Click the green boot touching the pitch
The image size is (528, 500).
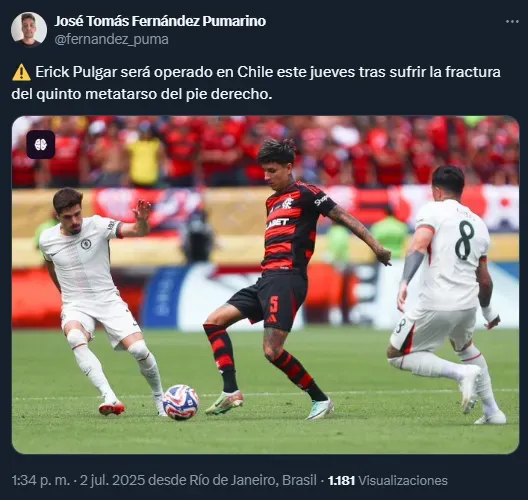pyautogui.click(x=224, y=402)
